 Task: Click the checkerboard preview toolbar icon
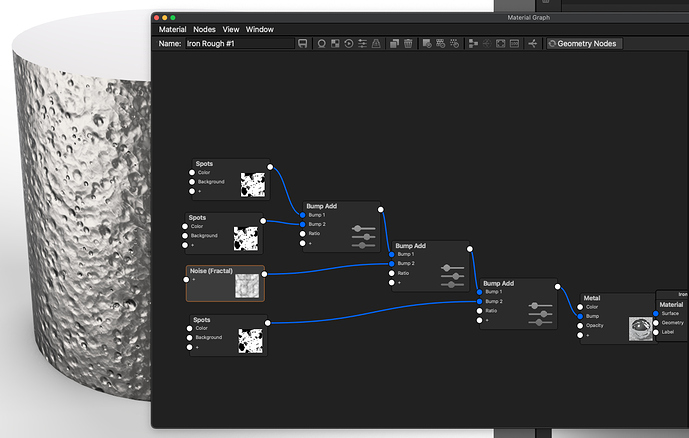(x=335, y=43)
